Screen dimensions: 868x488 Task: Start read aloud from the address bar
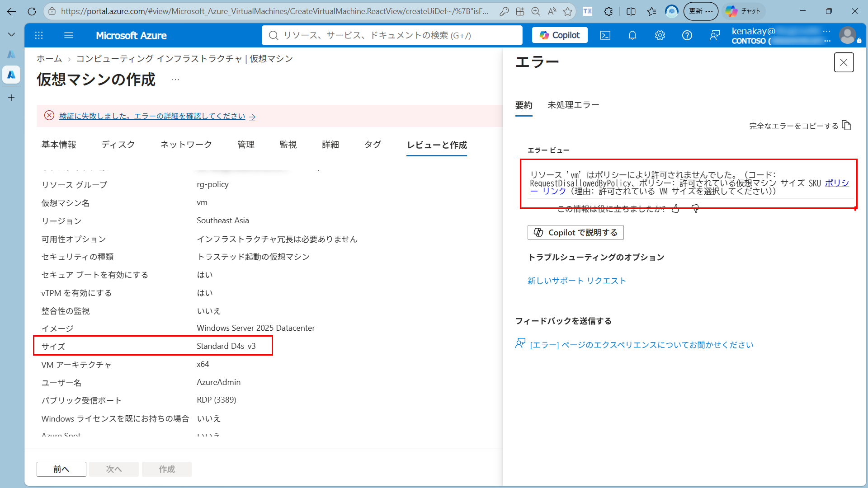552,11
